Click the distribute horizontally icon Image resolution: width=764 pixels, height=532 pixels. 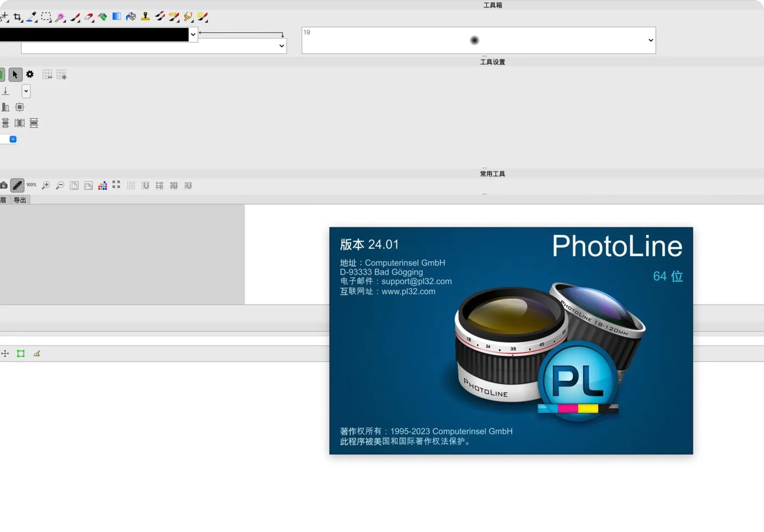tap(20, 123)
